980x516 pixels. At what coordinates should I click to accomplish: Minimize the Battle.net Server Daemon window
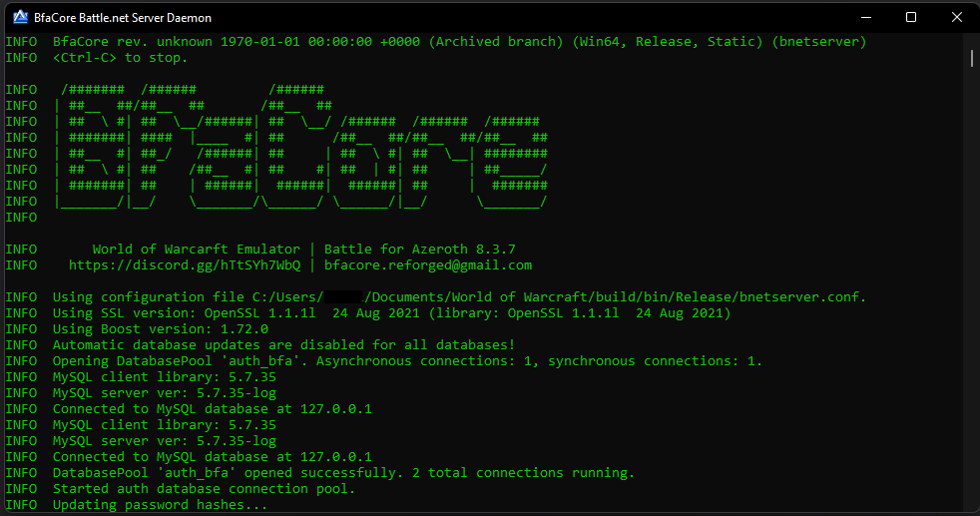tap(865, 18)
